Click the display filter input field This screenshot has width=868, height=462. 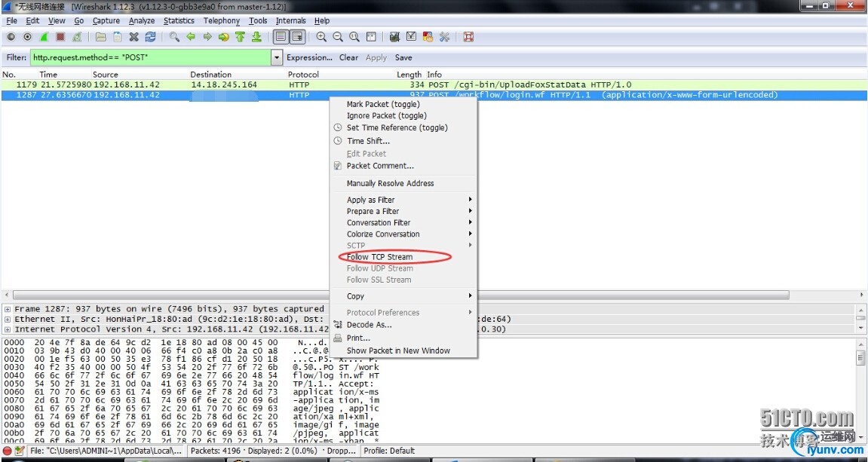point(151,57)
